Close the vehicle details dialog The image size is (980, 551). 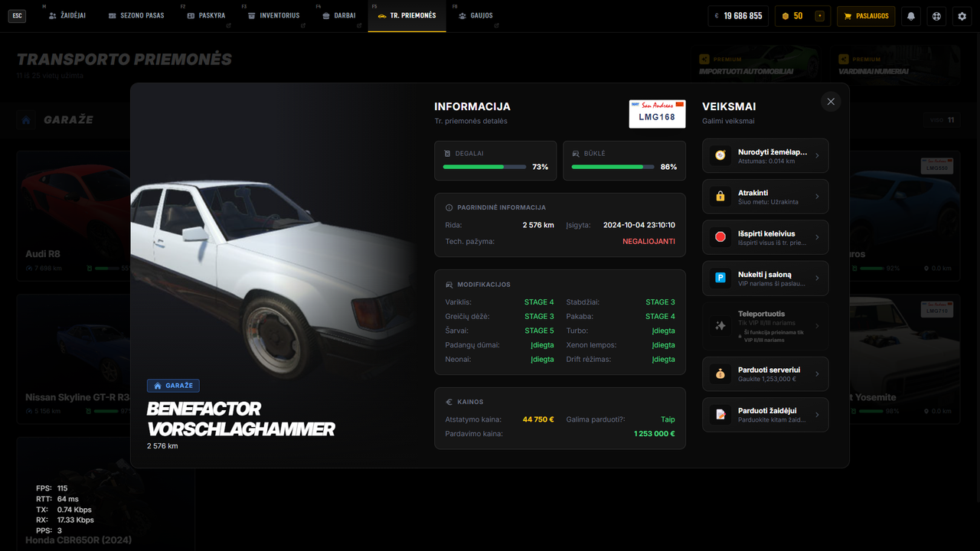tap(831, 101)
